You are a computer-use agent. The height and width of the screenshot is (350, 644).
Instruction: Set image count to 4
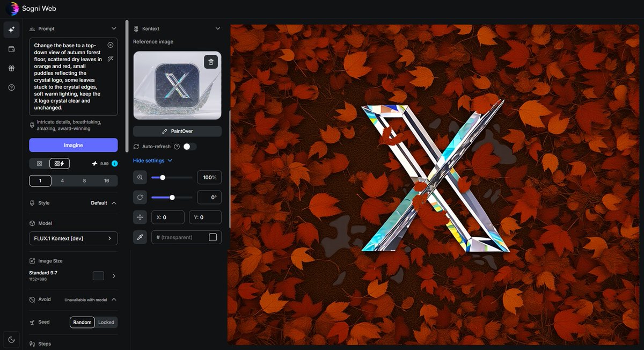coord(62,180)
